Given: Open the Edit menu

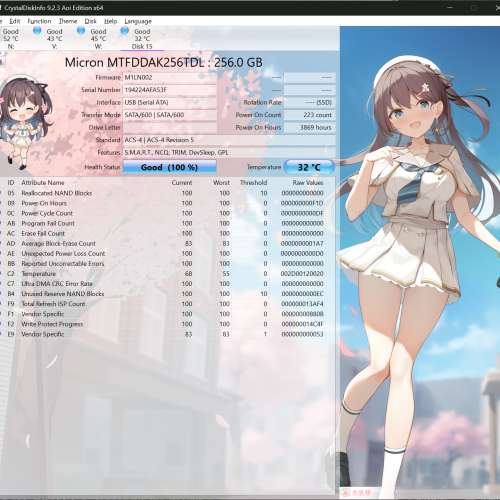Looking at the screenshot, I should point(15,21).
